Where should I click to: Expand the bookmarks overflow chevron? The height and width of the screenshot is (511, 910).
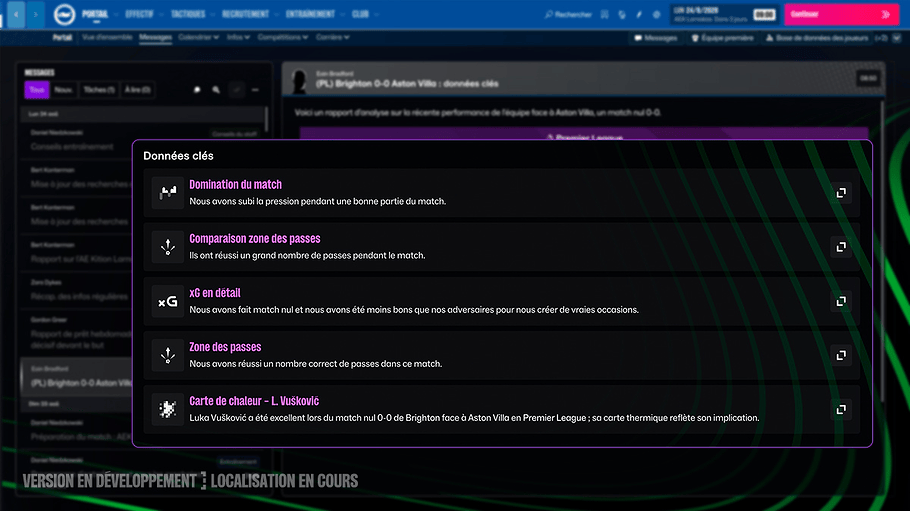coord(897,38)
